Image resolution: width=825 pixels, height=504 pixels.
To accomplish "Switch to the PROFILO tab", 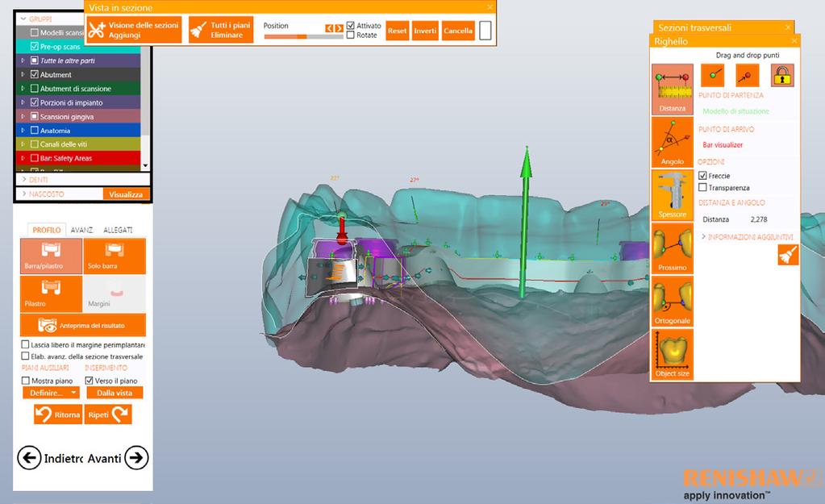I will [x=46, y=230].
